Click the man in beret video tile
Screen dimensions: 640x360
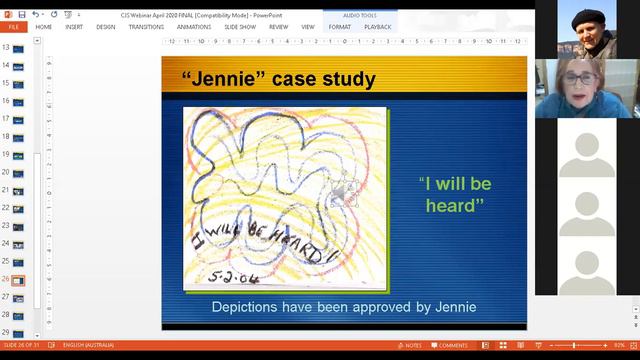coord(587,29)
